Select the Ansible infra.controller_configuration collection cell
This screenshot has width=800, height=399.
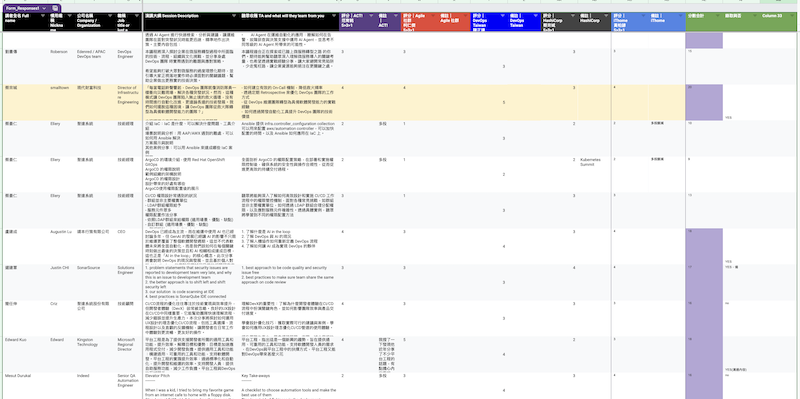pos(289,138)
